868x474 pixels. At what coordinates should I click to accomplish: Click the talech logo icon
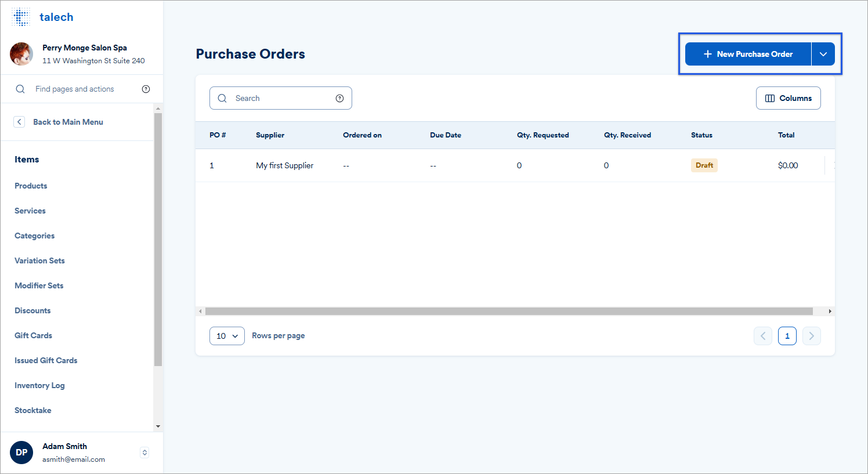point(21,16)
